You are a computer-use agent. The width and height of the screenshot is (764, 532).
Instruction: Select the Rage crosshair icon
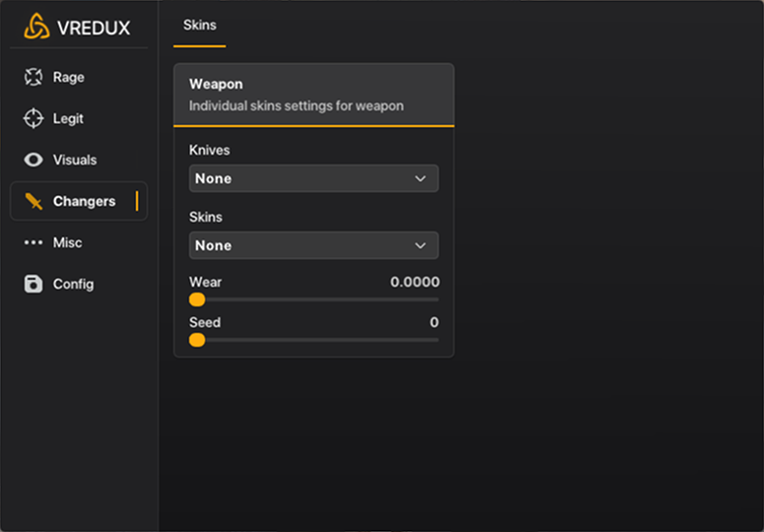34,77
